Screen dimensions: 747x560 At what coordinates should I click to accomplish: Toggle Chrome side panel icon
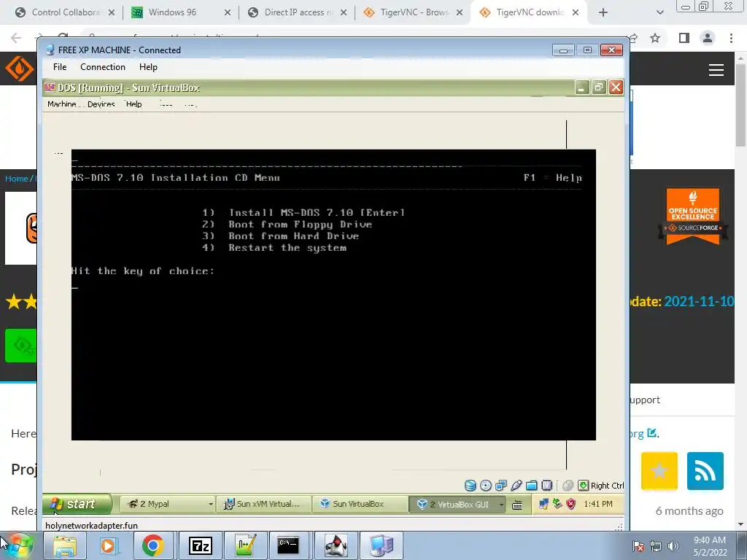[684, 38]
